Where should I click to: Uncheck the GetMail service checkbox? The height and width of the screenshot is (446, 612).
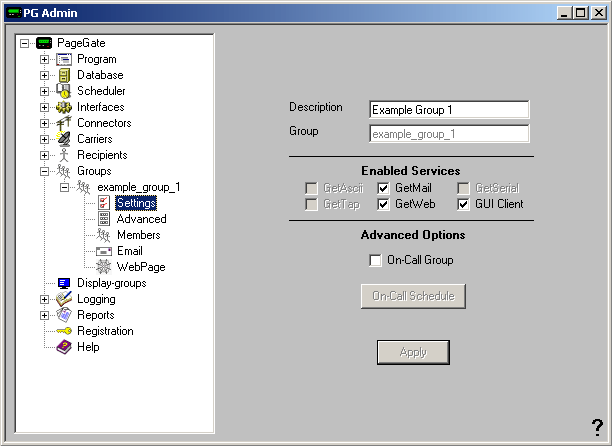(383, 188)
